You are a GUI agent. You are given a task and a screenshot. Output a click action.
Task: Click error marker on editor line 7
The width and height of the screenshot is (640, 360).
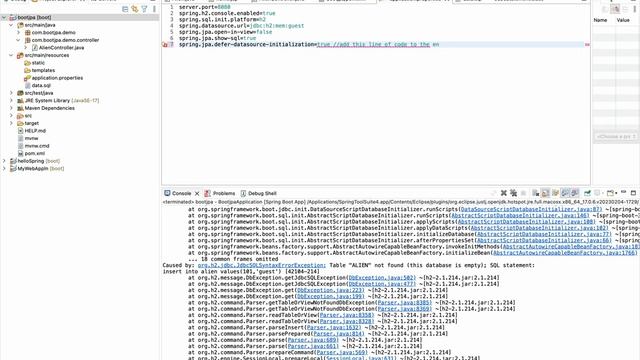pos(165,44)
